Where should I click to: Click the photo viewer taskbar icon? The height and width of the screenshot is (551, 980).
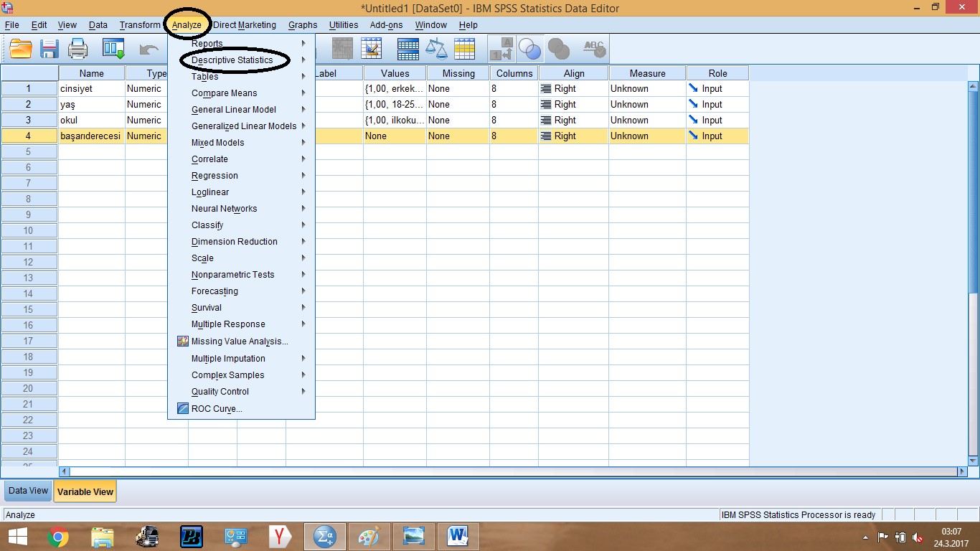pyautogui.click(x=413, y=536)
